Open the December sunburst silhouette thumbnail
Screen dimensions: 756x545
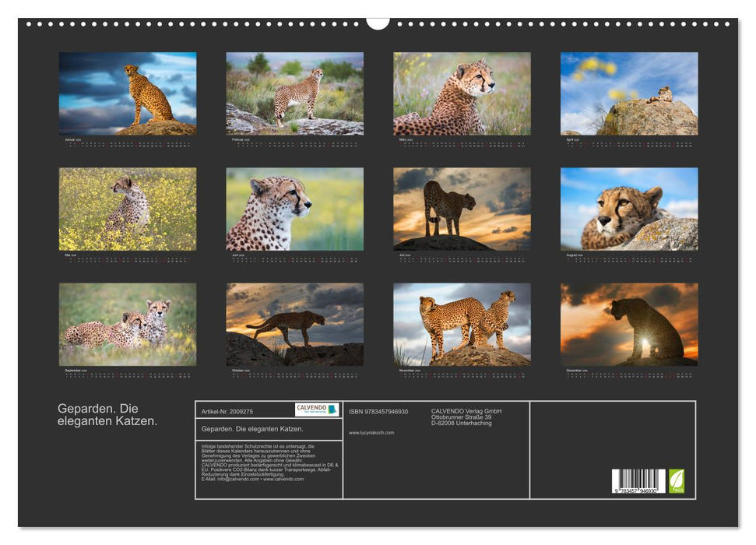(629, 325)
